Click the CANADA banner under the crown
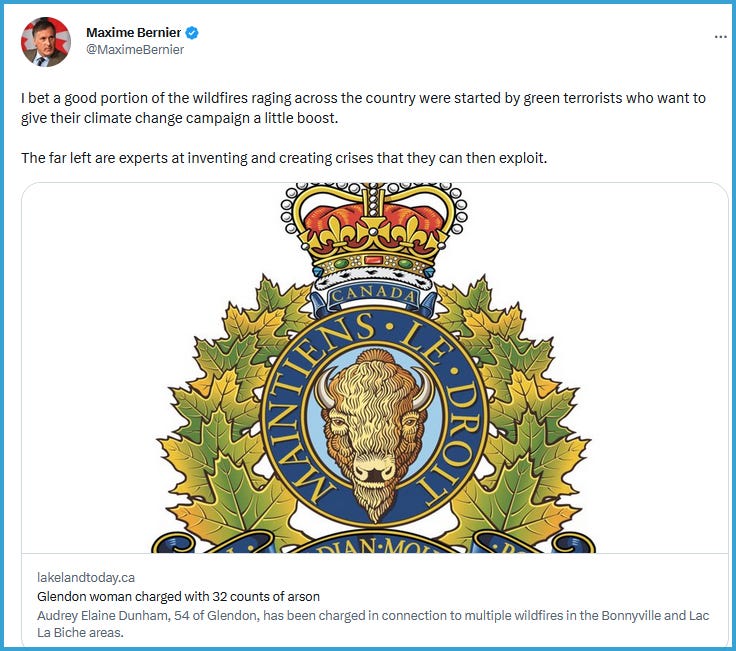Screen dimensions: 736x651 click(x=373, y=296)
